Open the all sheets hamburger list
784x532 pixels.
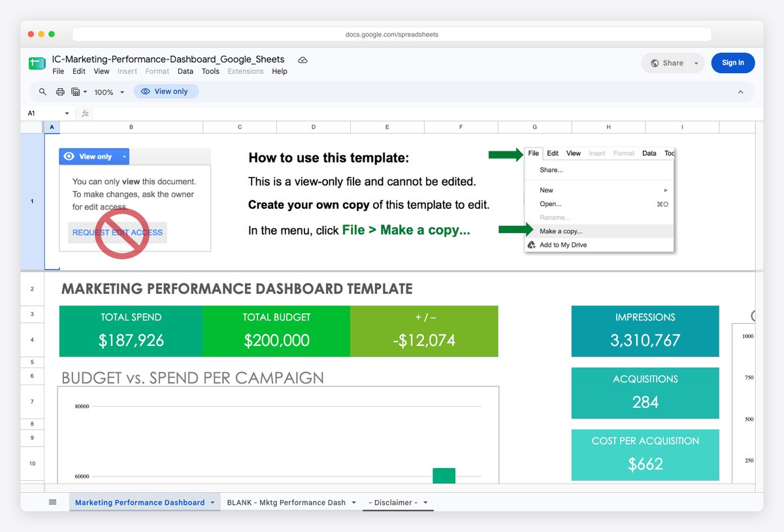53,502
